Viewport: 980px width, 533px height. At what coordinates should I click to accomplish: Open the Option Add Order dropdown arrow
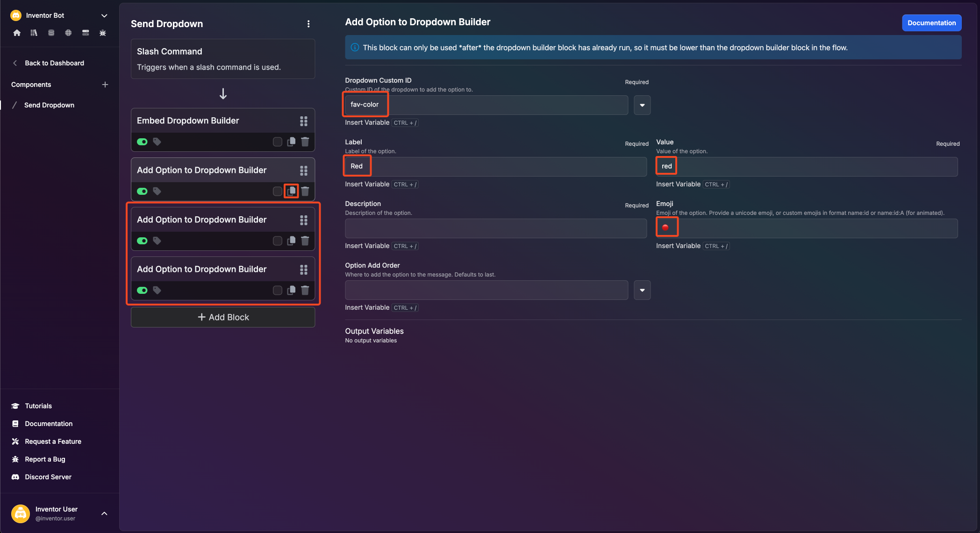pos(642,290)
